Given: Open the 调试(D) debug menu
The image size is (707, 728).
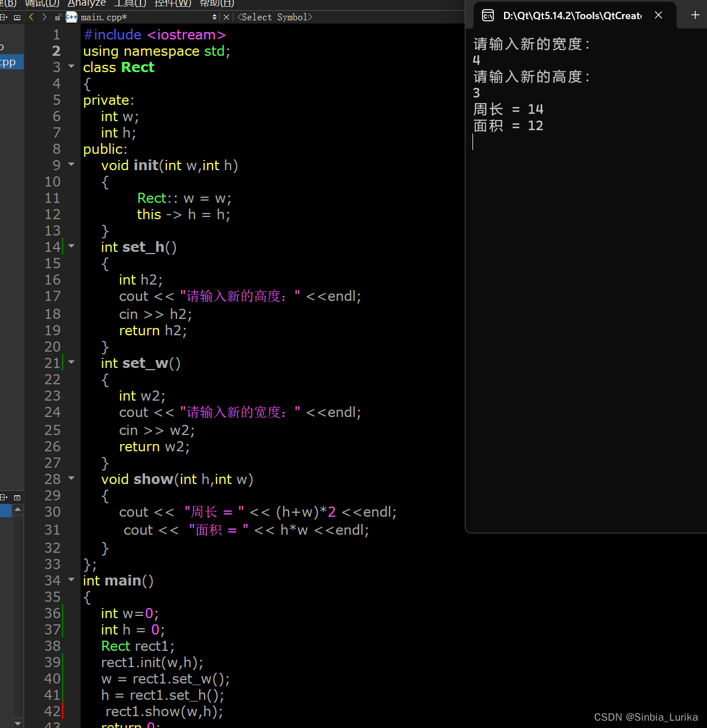Looking at the screenshot, I should point(42,3).
